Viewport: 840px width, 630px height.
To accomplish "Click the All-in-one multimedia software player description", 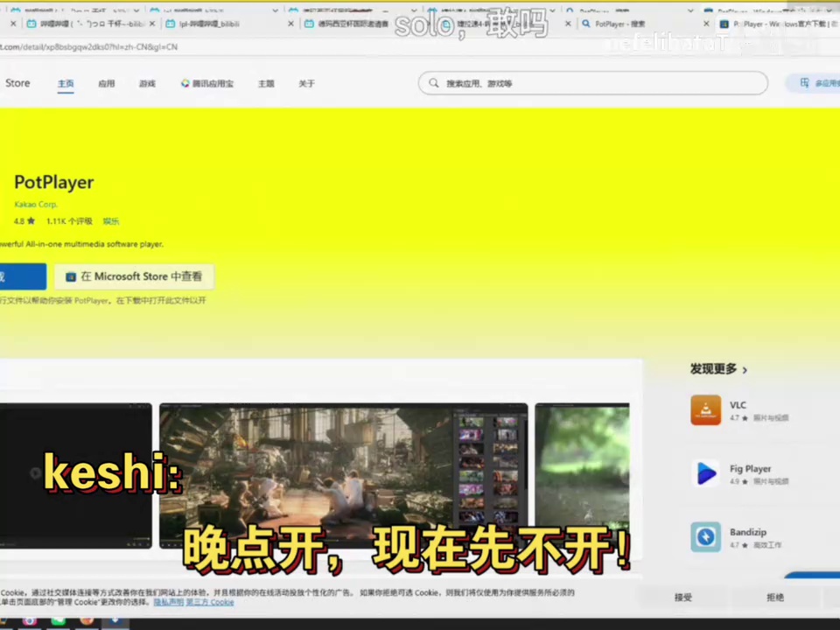I will coord(81,244).
